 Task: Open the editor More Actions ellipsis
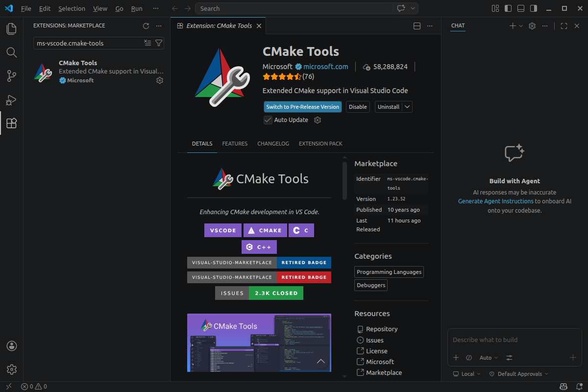430,26
